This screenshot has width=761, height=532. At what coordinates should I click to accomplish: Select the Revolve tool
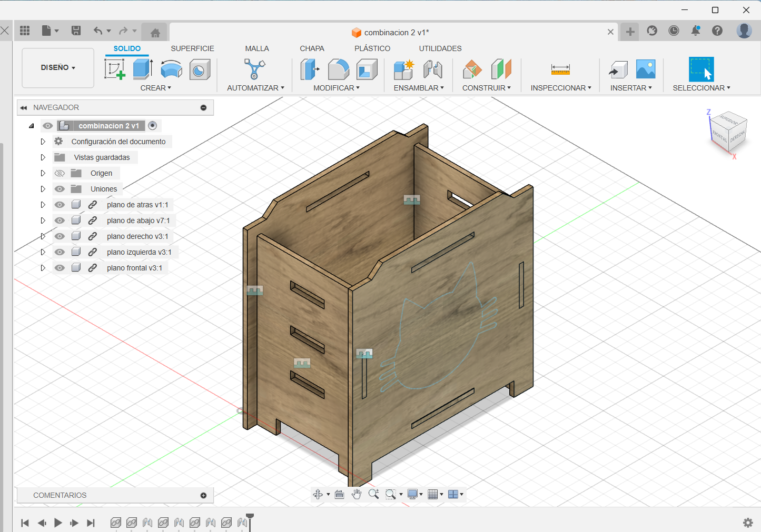pyautogui.click(x=171, y=69)
